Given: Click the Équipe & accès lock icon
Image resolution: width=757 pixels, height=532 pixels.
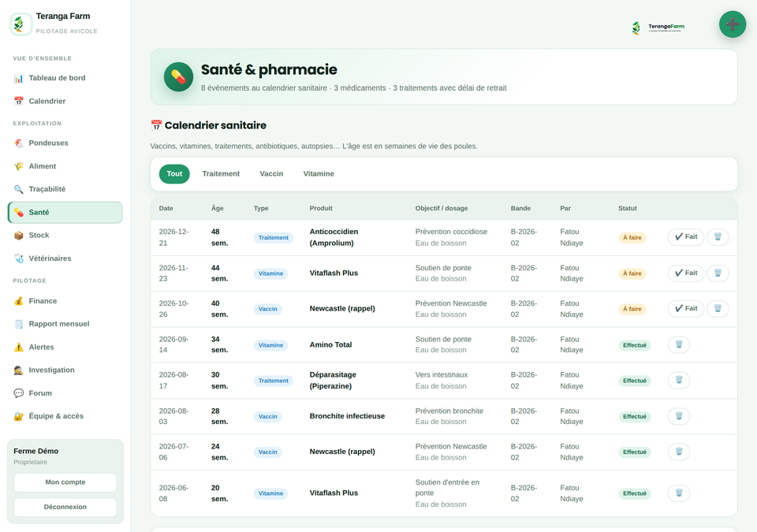Looking at the screenshot, I should pyautogui.click(x=18, y=416).
